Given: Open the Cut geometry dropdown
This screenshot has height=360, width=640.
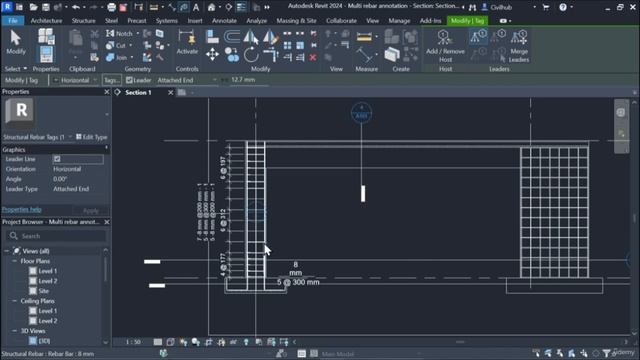Looking at the screenshot, I should [x=131, y=45].
